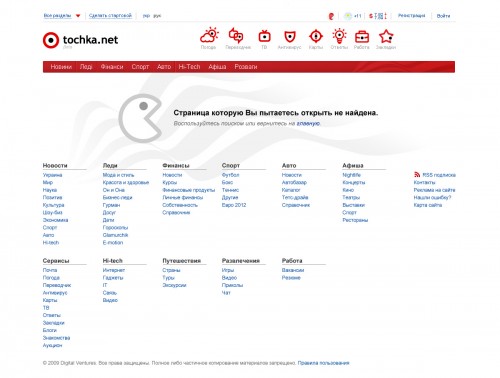
Task: Open Экономика under Новости
Action: 55,220
